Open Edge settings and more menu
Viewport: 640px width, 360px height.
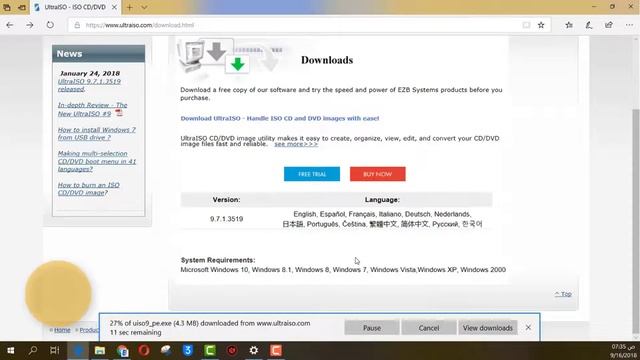click(629, 25)
